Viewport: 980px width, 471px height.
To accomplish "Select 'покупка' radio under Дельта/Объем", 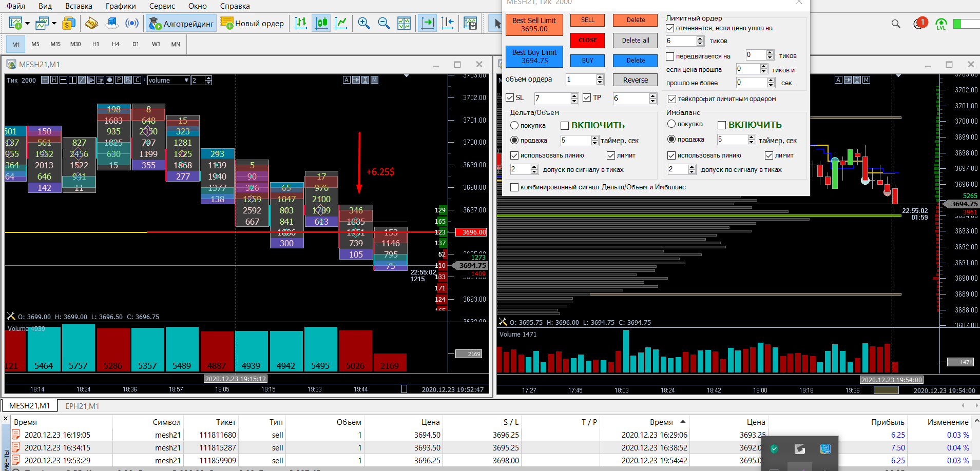I will tap(514, 125).
